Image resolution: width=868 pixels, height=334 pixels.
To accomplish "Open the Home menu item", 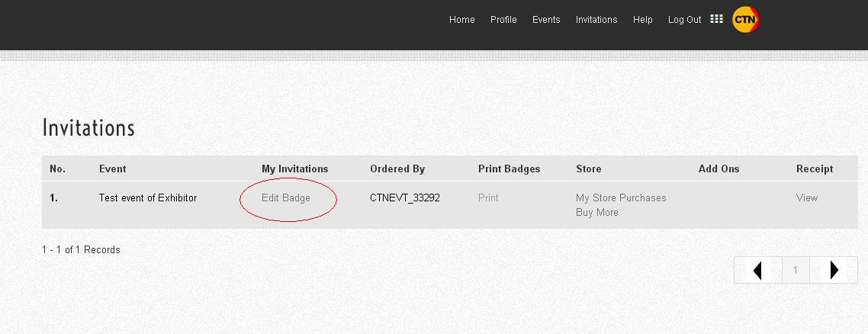I will coord(462,20).
